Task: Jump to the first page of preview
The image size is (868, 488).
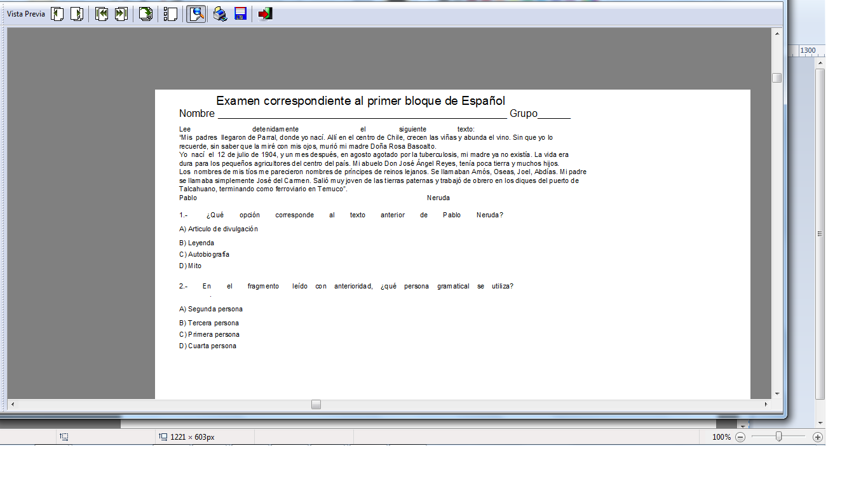Action: point(102,14)
